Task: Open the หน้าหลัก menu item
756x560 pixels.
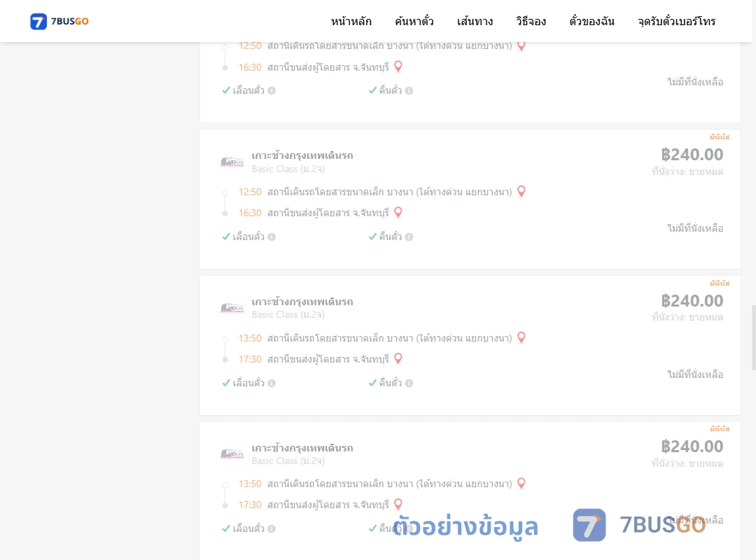Action: pyautogui.click(x=351, y=21)
